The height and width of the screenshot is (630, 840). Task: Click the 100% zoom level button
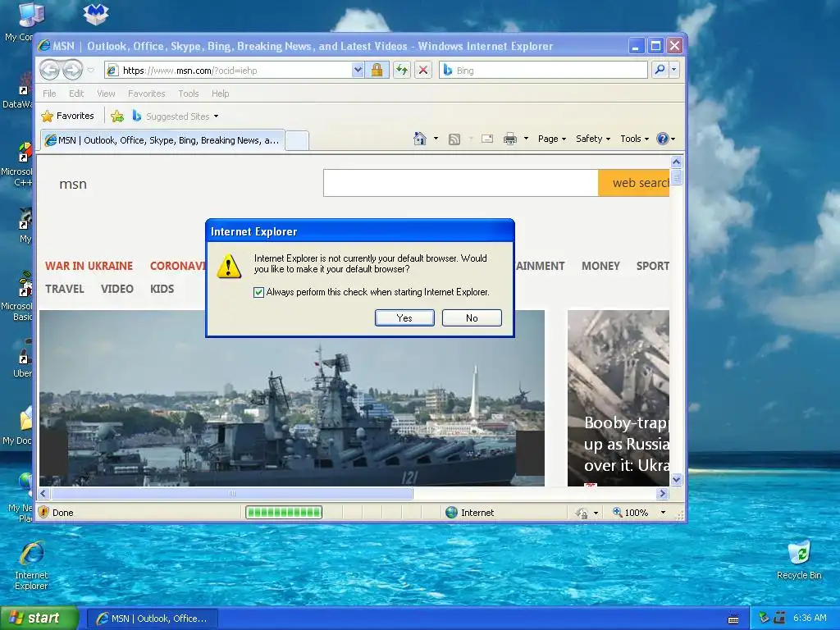pyautogui.click(x=631, y=513)
